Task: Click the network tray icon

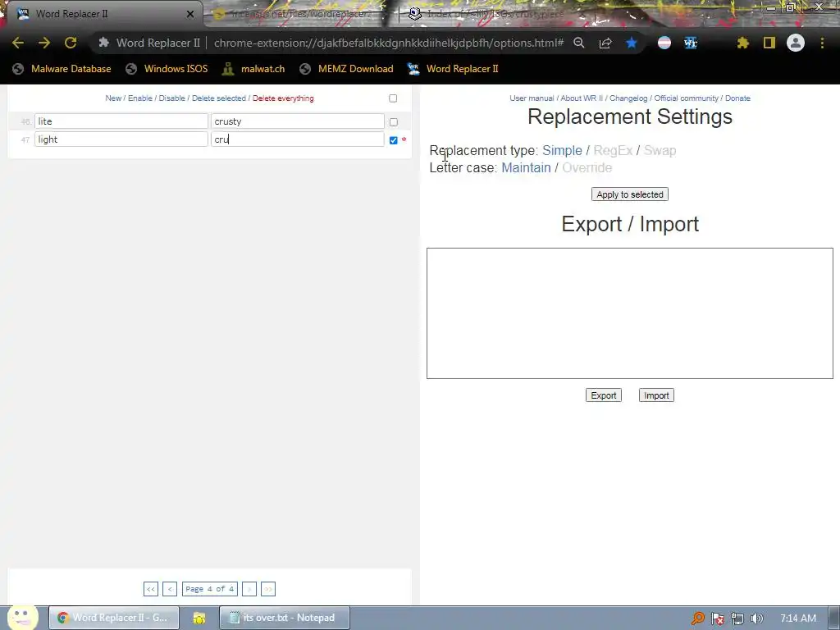Action: click(x=737, y=619)
